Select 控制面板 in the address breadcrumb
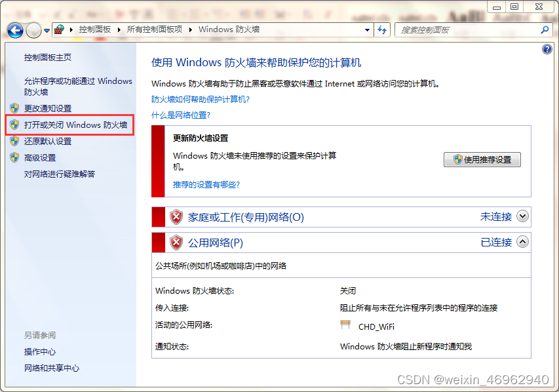This screenshot has width=559, height=392. pos(95,29)
